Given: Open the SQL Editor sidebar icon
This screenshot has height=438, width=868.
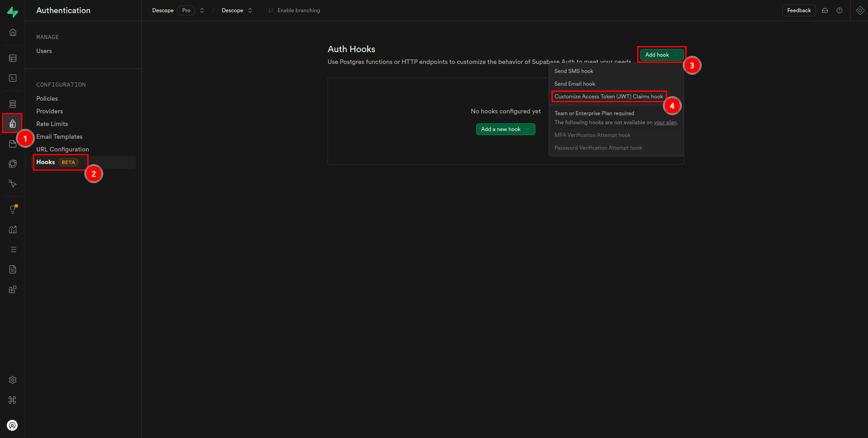Looking at the screenshot, I should pyautogui.click(x=13, y=78).
